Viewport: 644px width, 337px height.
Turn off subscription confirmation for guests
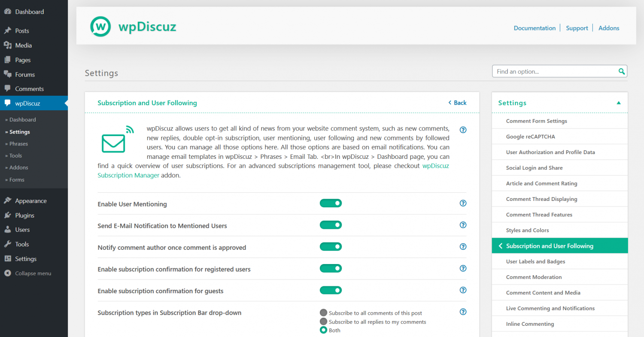click(331, 290)
